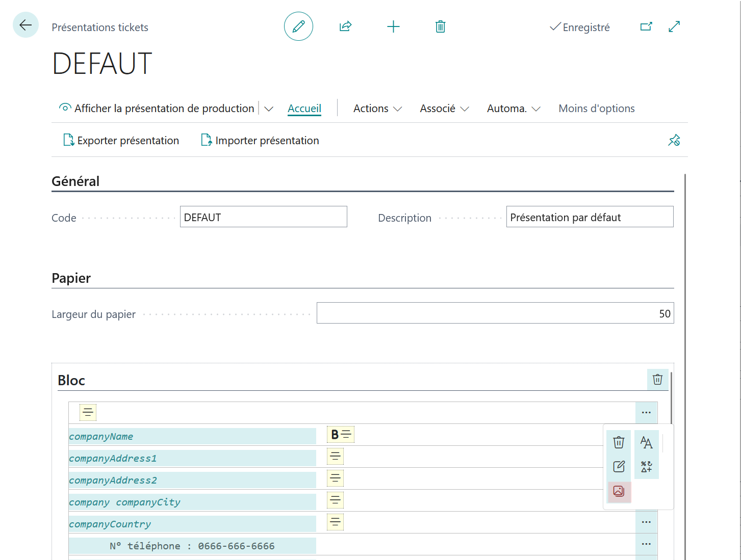Expand page with diagonal arrows icon
Image resolution: width=741 pixels, height=560 pixels.
[674, 26]
